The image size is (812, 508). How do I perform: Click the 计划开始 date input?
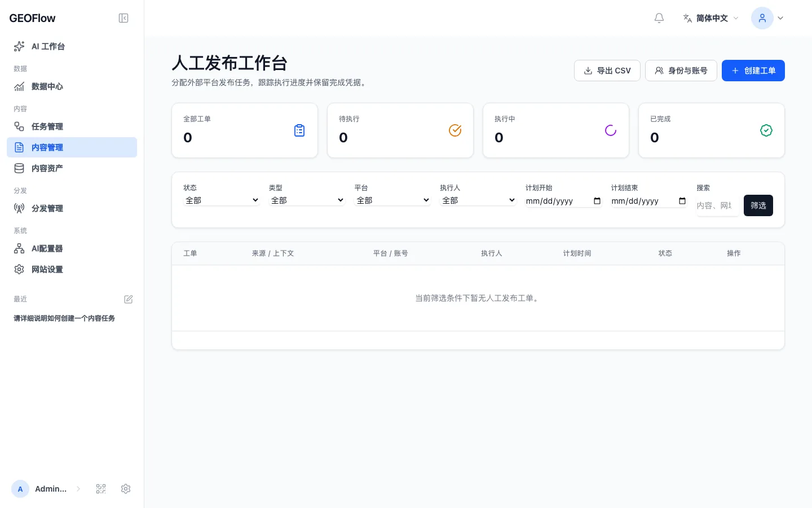click(x=564, y=201)
